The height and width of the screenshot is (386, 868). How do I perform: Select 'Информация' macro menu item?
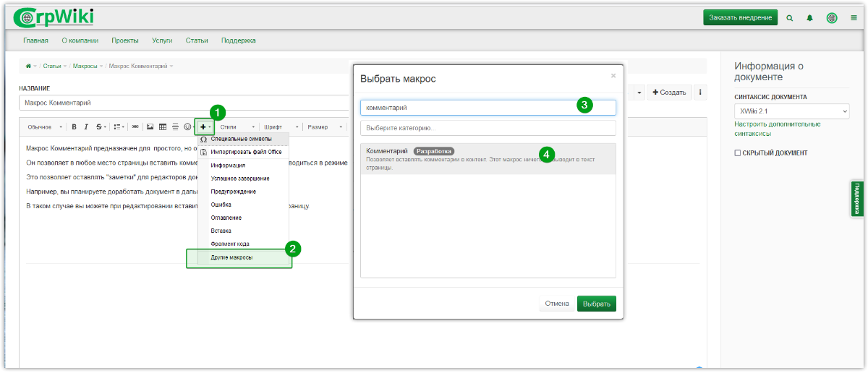243,166
